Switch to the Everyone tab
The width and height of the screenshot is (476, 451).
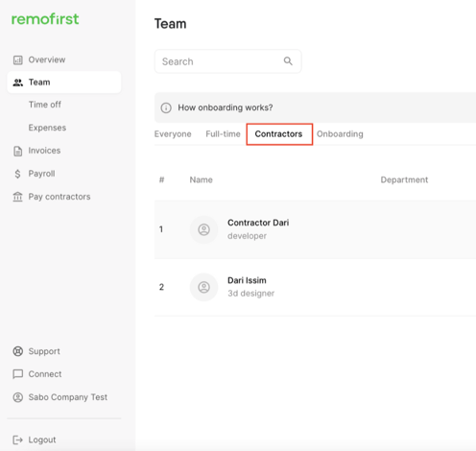pos(173,134)
